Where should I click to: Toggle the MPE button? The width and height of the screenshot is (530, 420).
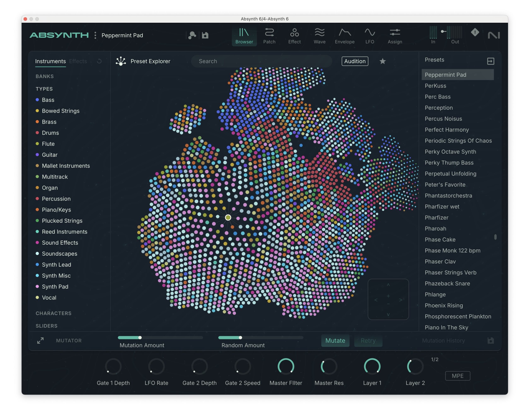point(458,376)
